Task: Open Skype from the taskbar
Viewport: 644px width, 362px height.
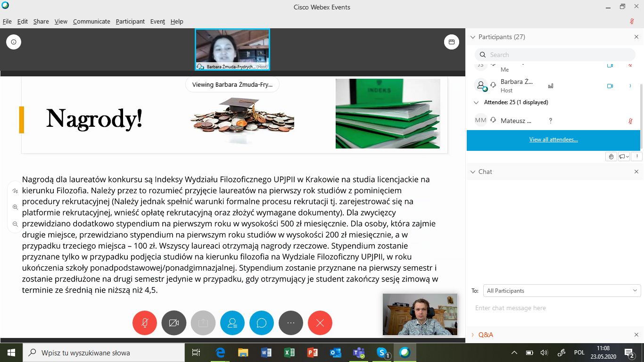Action: click(382, 353)
